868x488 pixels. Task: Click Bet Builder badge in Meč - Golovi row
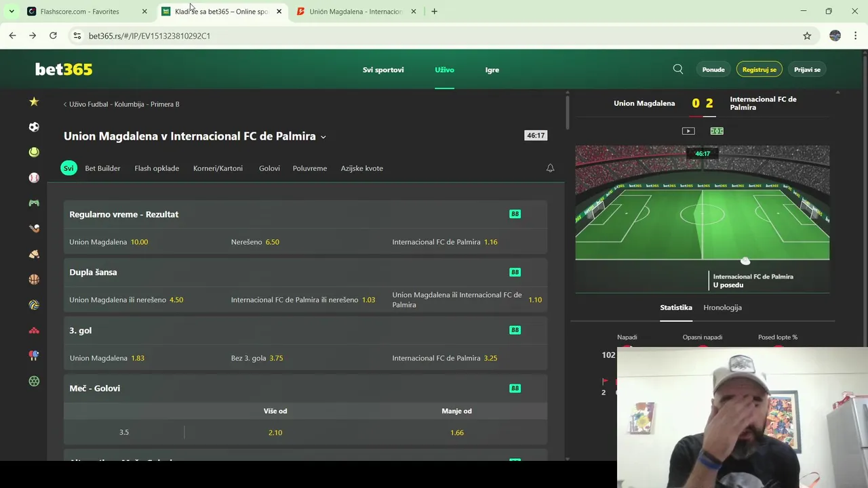(x=515, y=388)
